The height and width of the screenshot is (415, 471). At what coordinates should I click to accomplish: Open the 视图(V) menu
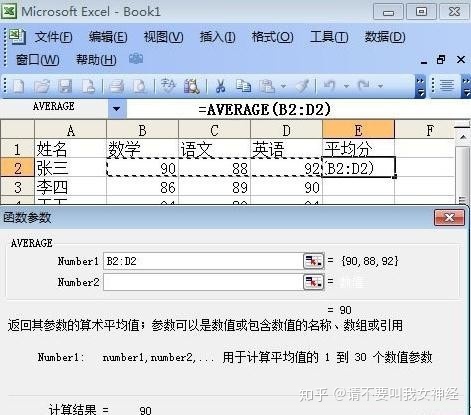point(163,37)
